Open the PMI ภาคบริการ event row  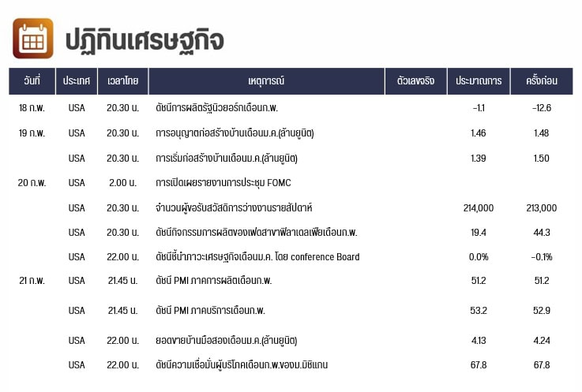(x=210, y=310)
